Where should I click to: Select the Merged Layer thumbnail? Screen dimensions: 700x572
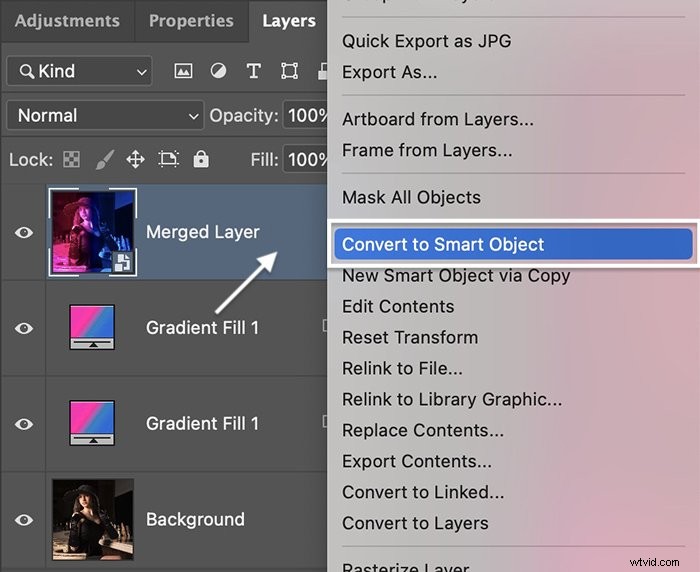(x=93, y=232)
